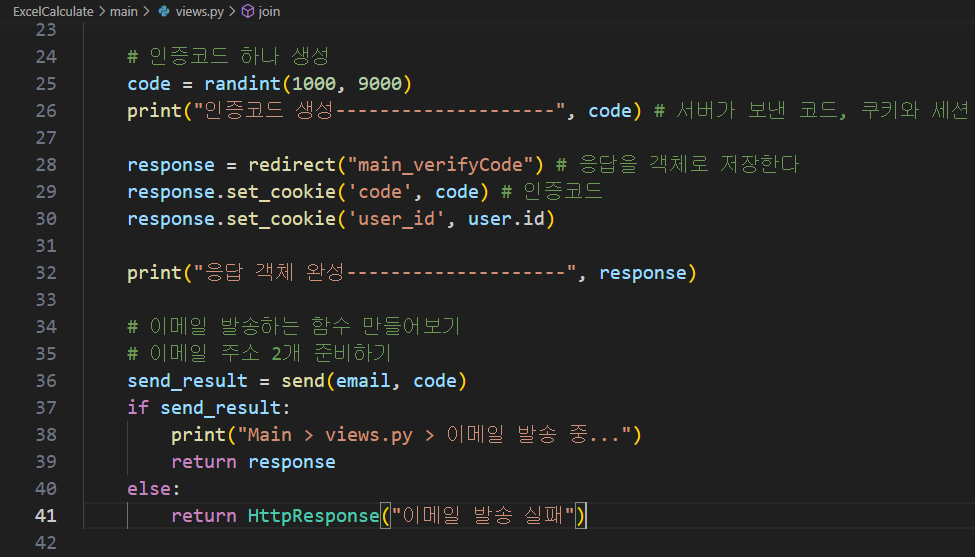Click comment "# 이메일 발송하는 함수 만들어보기"
The image size is (975, 557).
293,326
